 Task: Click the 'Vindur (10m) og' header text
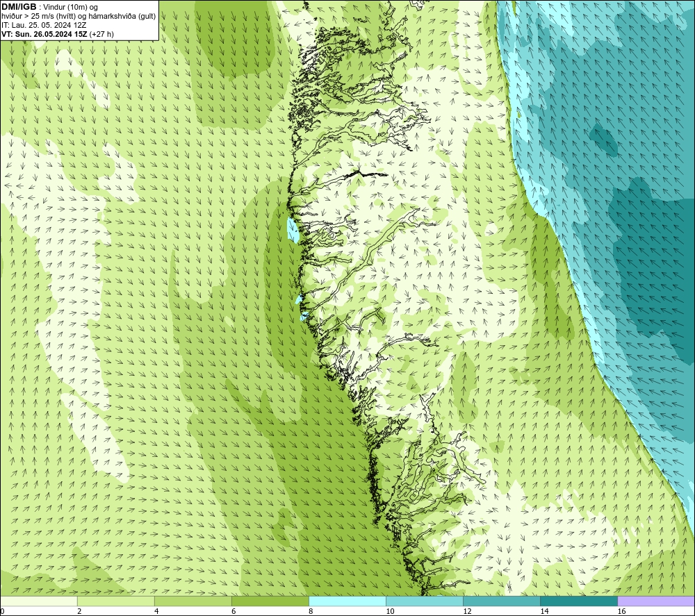click(x=70, y=8)
